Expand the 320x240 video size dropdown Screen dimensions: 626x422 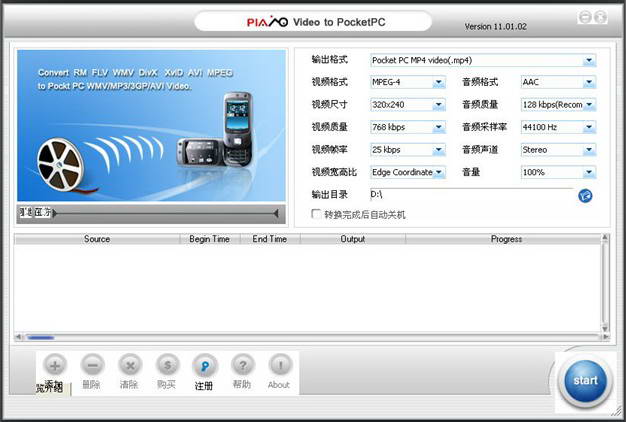438,105
